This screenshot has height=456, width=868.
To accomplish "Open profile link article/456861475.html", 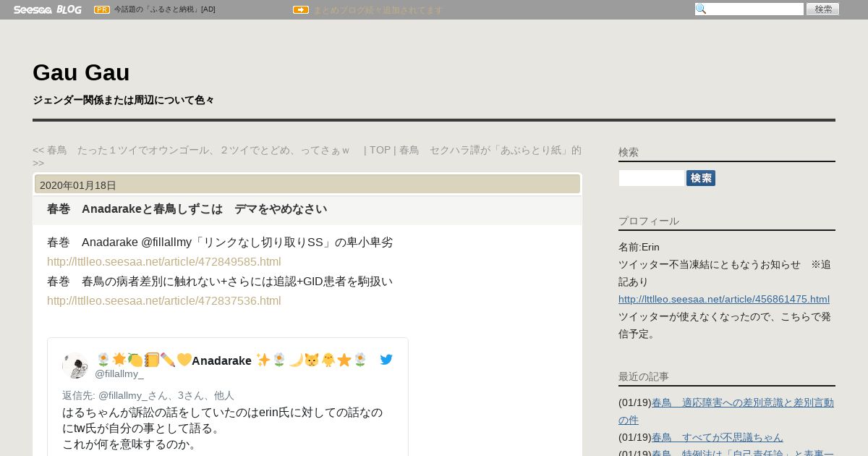I will click(724, 299).
